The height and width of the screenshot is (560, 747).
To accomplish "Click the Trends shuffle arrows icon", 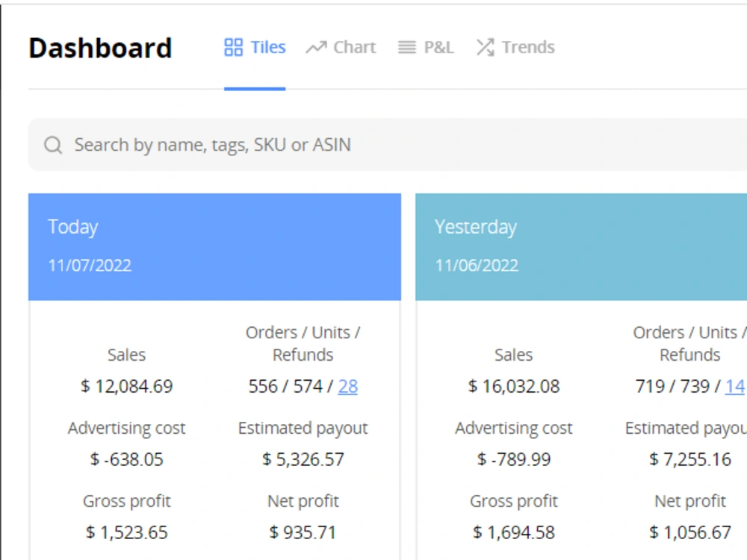I will [x=486, y=47].
